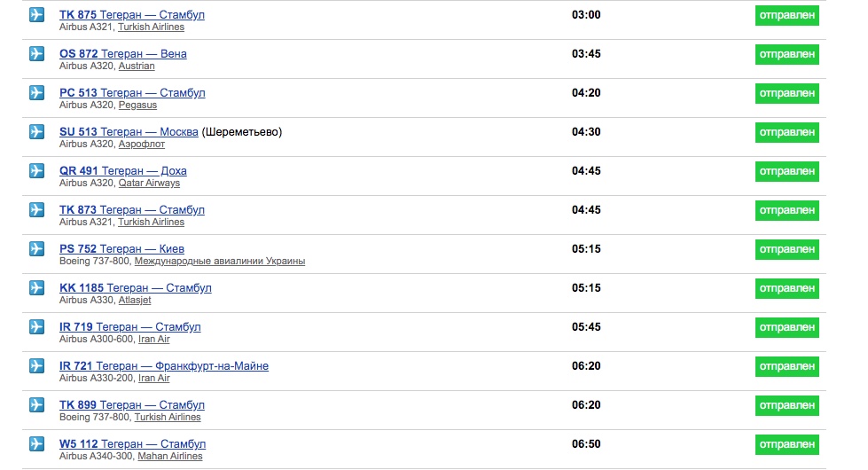Open the Аэрофлот airline link
The width and height of the screenshot is (868, 470).
pyautogui.click(x=142, y=145)
